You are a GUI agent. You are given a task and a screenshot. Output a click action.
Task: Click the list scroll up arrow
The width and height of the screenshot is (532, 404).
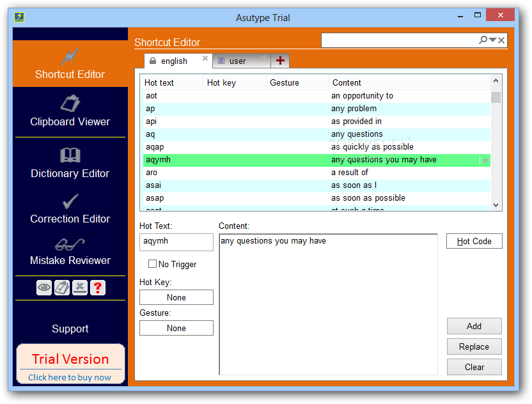pyautogui.click(x=496, y=81)
